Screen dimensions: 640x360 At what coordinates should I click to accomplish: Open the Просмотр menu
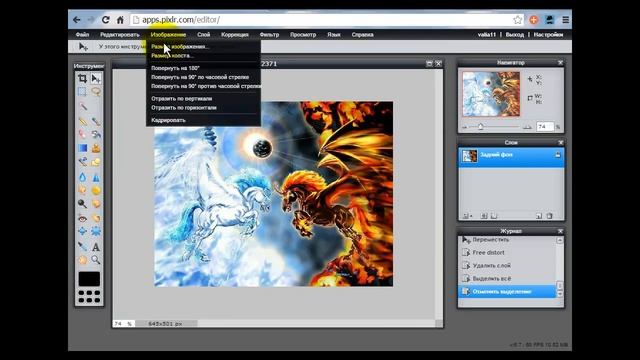pyautogui.click(x=303, y=35)
